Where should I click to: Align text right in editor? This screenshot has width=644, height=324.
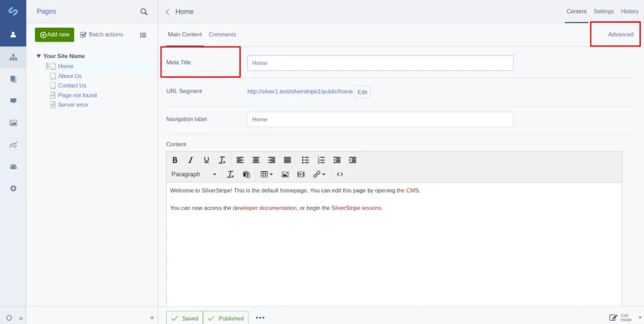[x=272, y=160]
